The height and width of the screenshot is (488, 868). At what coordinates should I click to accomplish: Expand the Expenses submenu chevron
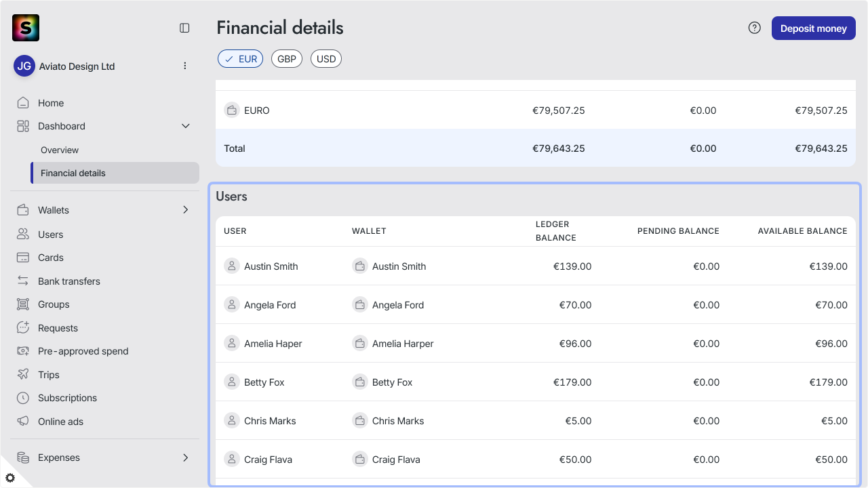(x=186, y=457)
